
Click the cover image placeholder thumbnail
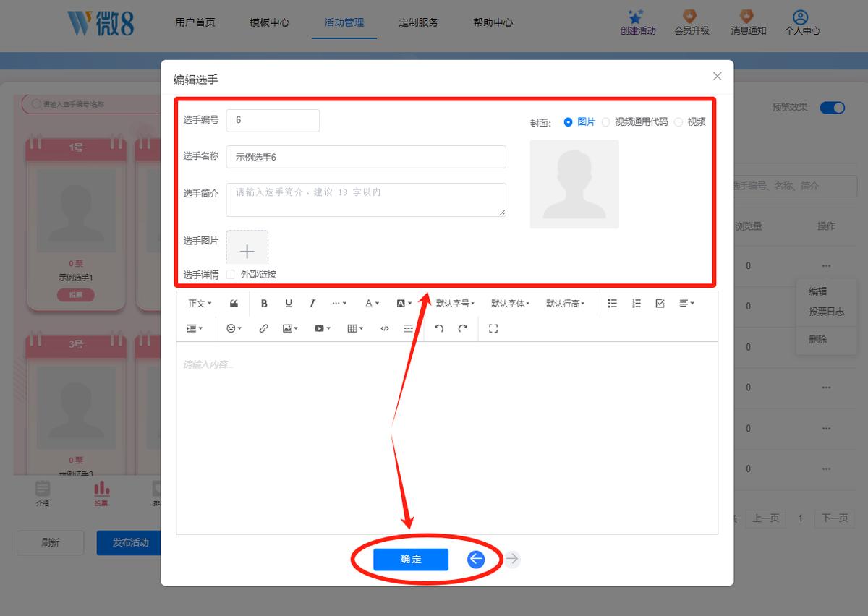click(x=574, y=184)
